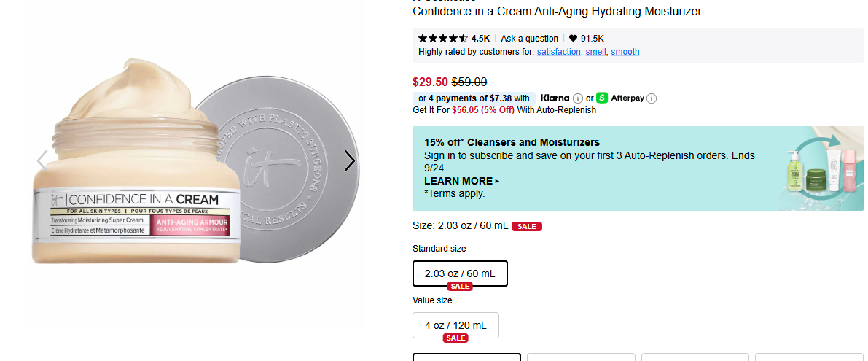This screenshot has height=361, width=868.
Task: Open the smell rating link
Action: 595,52
